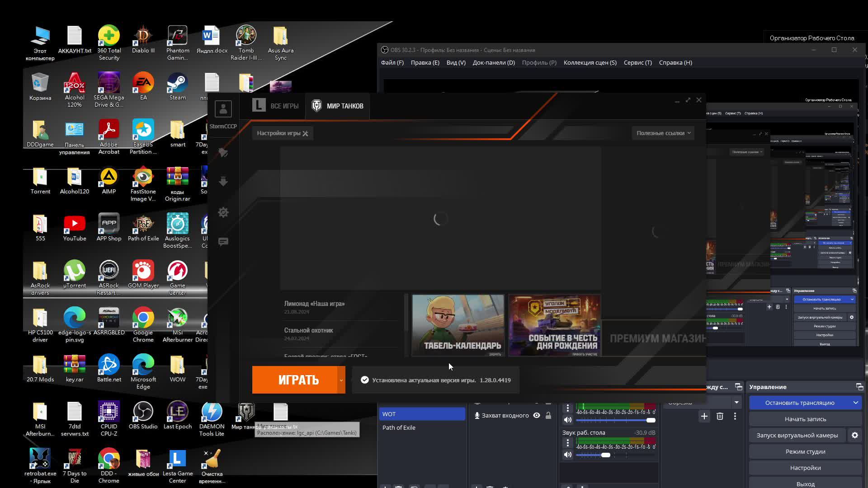Toggle visibility of Захват входного source

click(x=537, y=415)
